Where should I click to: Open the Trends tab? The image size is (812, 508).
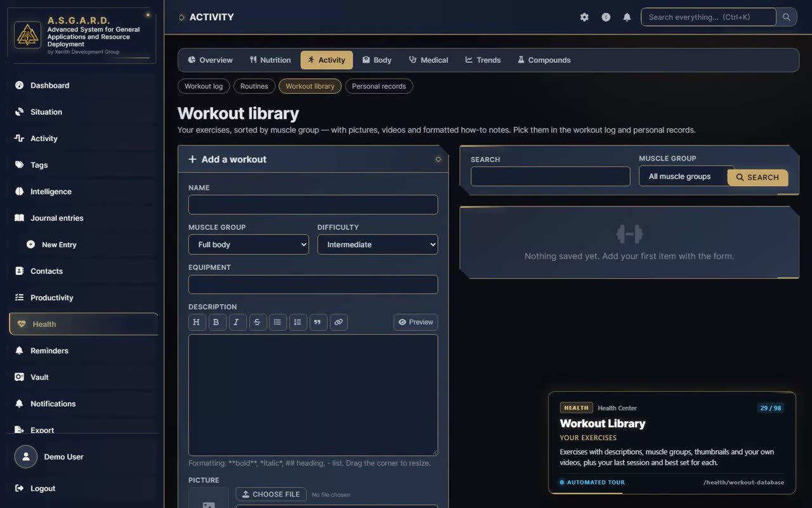pyautogui.click(x=483, y=60)
